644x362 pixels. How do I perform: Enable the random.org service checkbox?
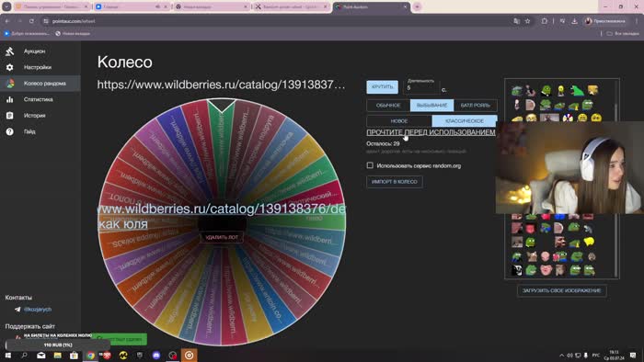pyautogui.click(x=370, y=165)
